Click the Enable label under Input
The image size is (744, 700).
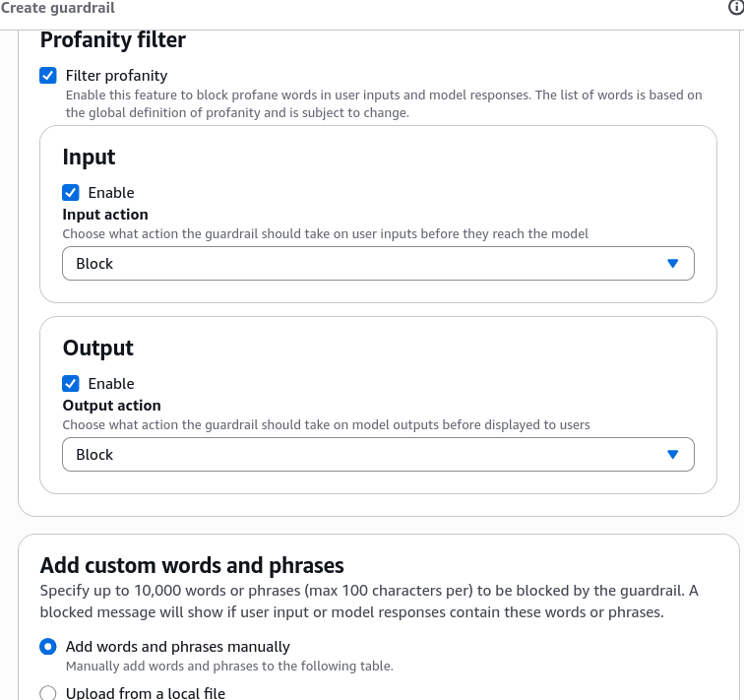pos(111,193)
